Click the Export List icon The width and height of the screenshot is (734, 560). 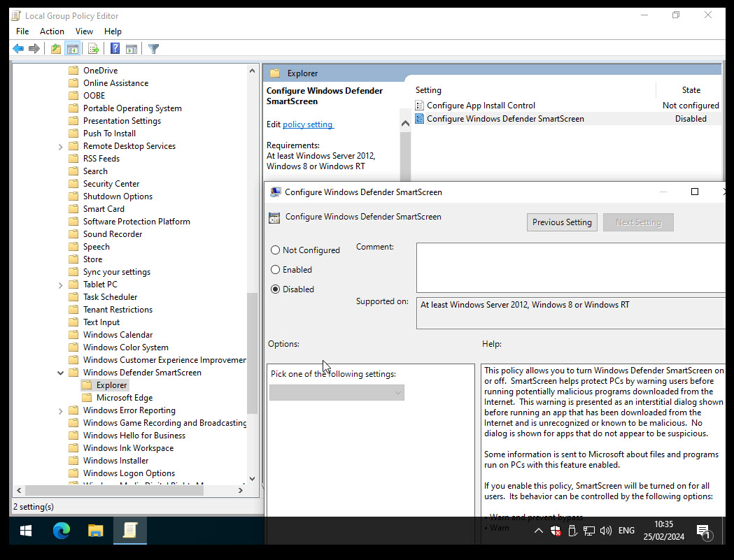pos(93,48)
